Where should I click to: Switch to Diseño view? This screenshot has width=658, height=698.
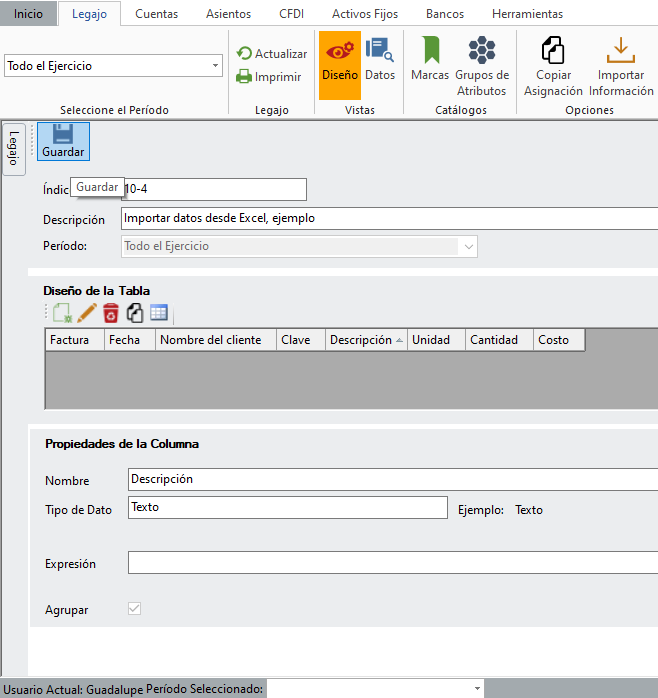340,64
